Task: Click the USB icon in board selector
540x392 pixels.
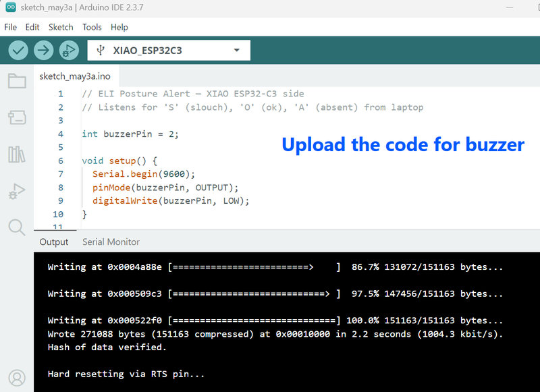Action: (x=100, y=50)
